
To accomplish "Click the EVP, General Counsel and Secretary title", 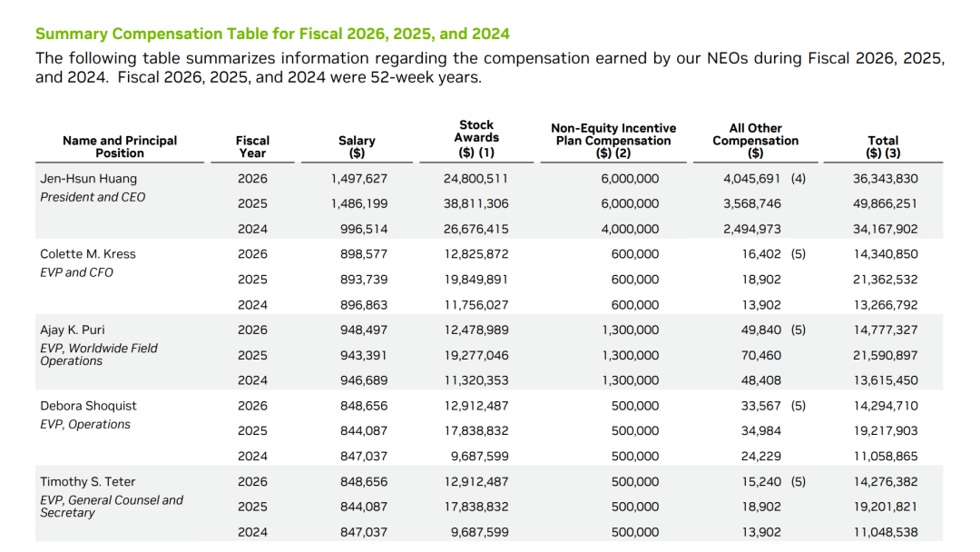I will pyautogui.click(x=112, y=507).
